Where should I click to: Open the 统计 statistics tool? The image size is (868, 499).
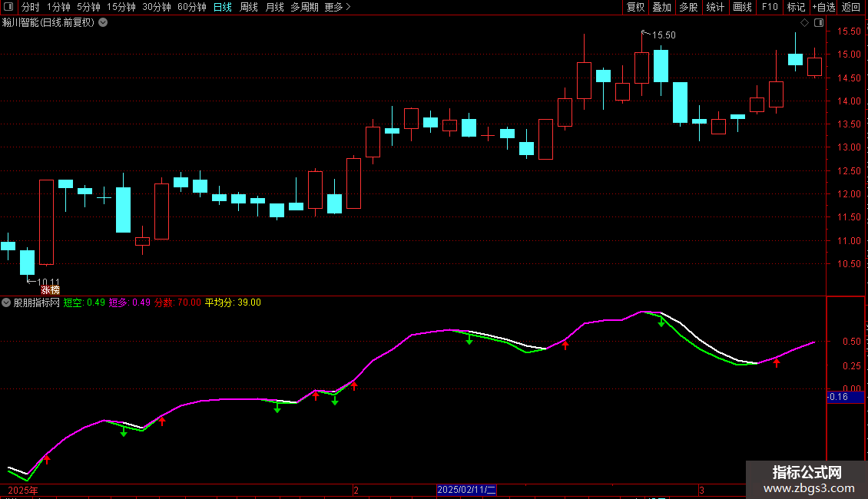tap(714, 7)
